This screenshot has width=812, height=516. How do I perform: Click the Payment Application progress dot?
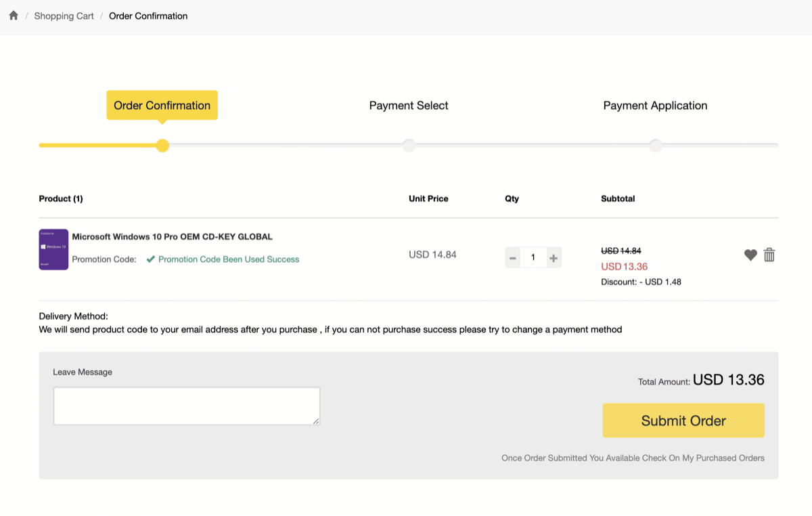pos(655,146)
